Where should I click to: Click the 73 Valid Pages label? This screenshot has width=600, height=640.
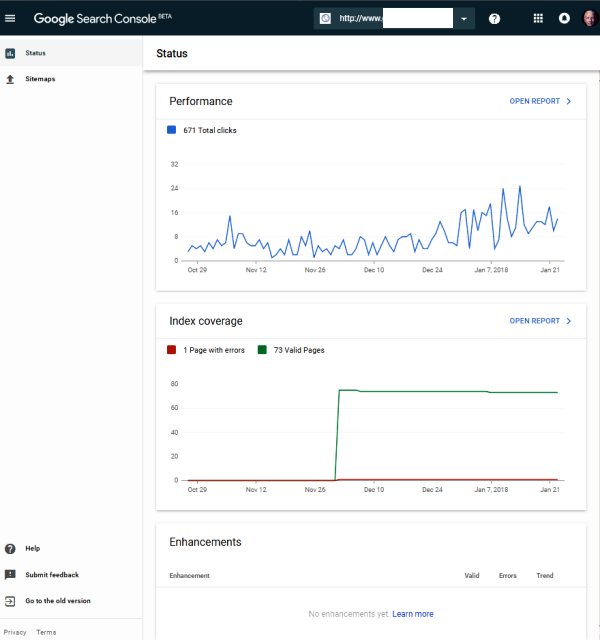pos(299,350)
